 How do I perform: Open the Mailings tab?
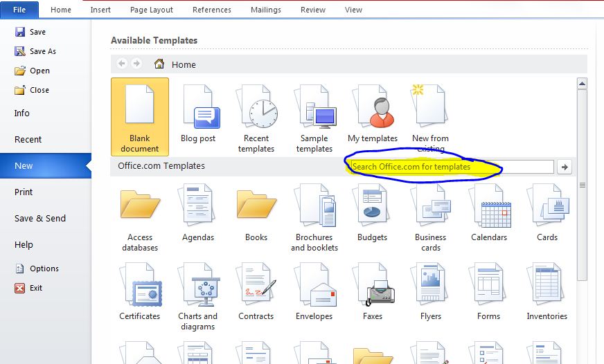(266, 10)
